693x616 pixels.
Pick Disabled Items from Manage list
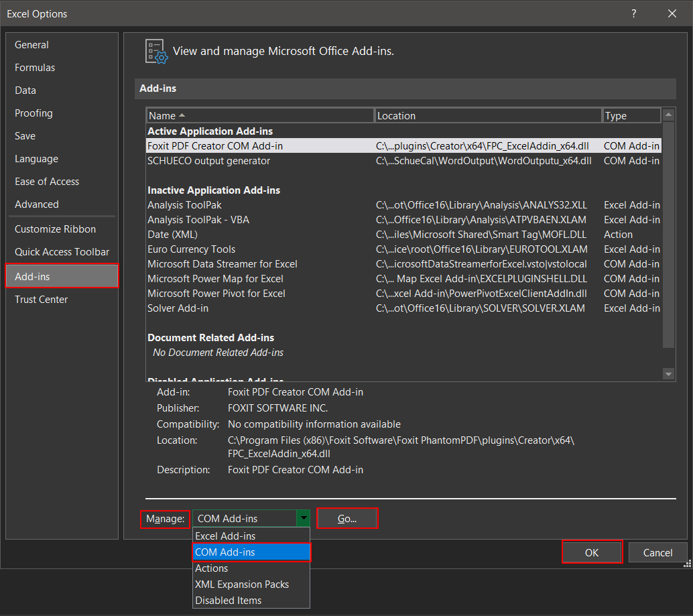point(251,601)
